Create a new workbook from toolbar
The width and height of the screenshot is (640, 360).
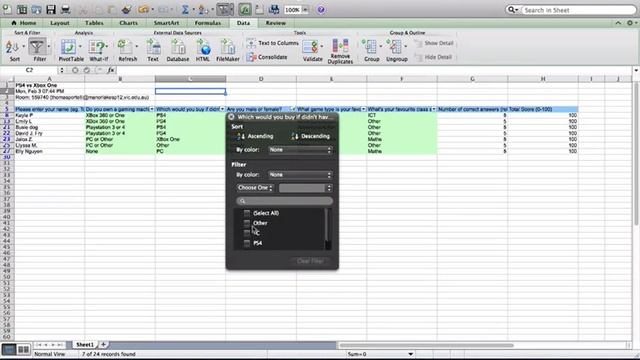click(x=7, y=9)
